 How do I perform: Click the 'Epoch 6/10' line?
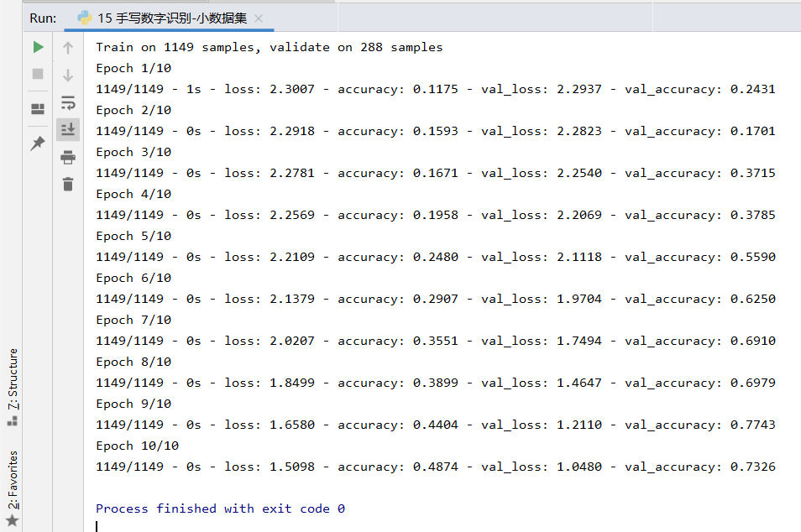coord(133,279)
